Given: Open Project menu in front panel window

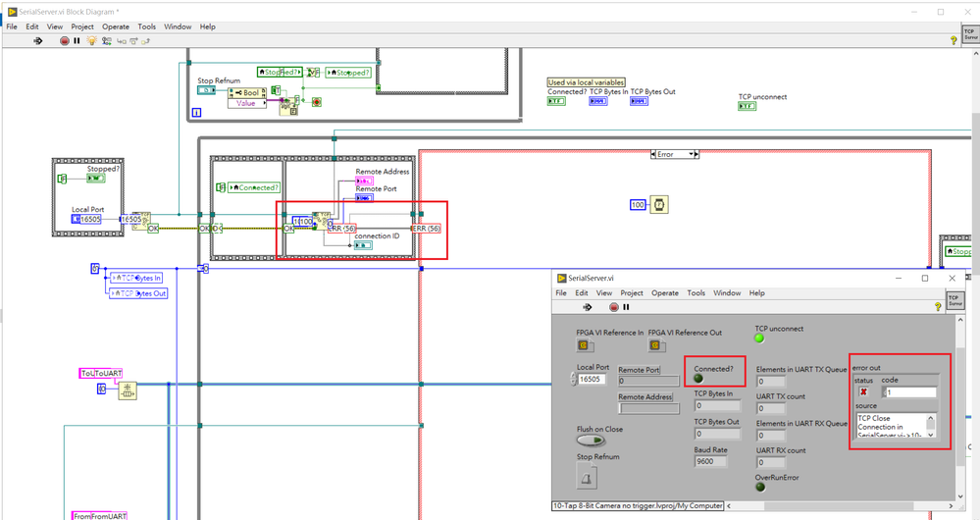Looking at the screenshot, I should 631,293.
